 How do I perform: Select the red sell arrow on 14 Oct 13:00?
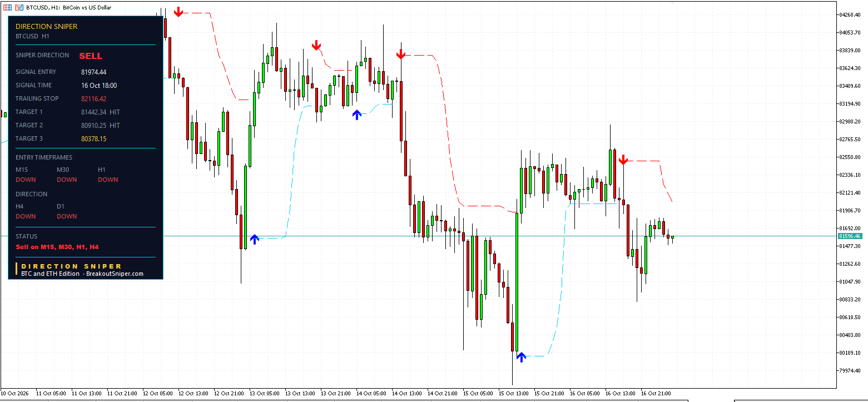(x=401, y=54)
